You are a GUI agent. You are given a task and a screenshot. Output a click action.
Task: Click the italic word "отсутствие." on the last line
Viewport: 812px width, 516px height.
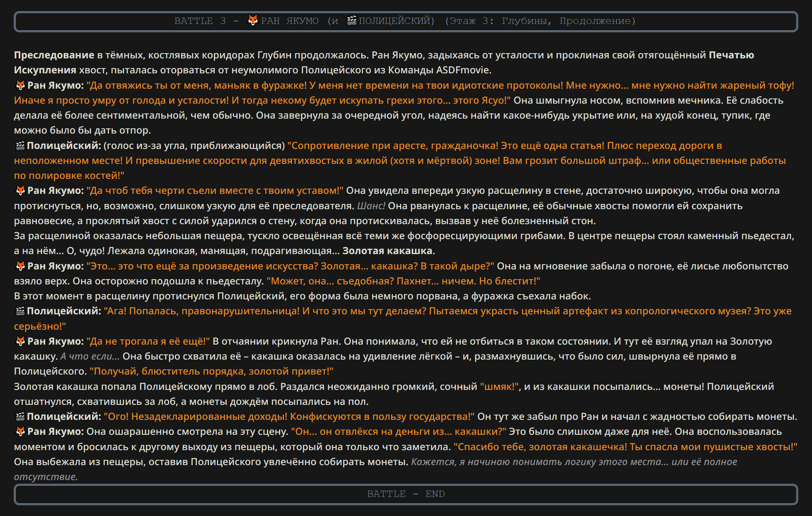pos(46,477)
